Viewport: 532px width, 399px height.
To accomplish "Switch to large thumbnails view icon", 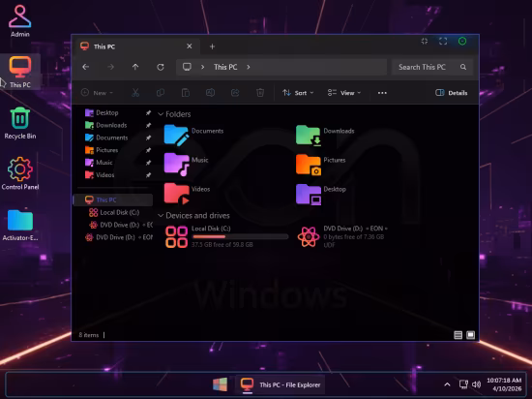I will coord(471,335).
